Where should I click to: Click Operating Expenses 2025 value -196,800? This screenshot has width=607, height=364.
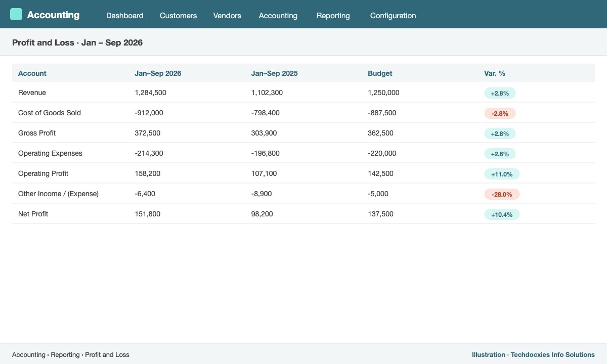[266, 153]
